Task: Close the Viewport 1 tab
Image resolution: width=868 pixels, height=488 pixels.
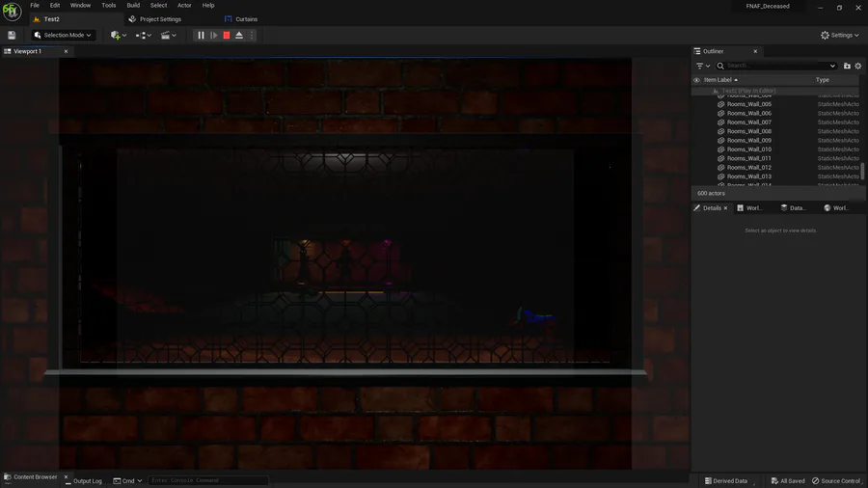Action: (66, 51)
